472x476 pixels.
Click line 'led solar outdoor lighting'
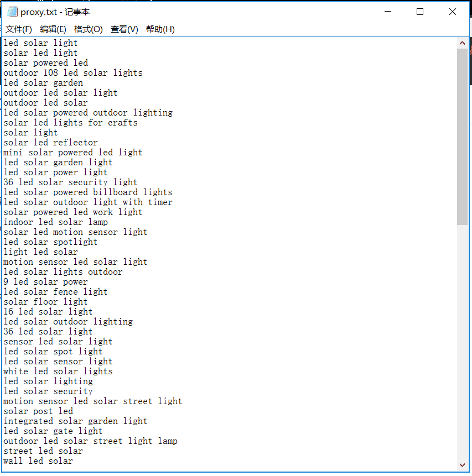[x=68, y=322]
